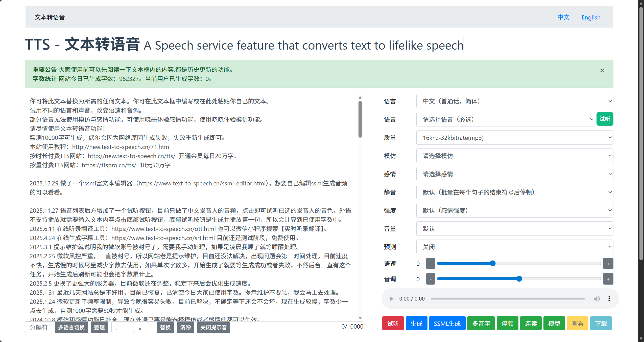Download the audio with 下载 button

601,323
